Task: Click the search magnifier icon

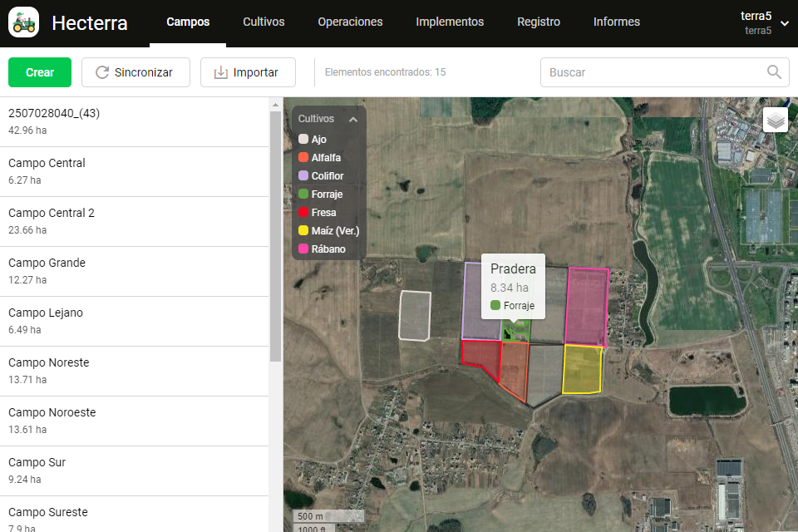Action: point(774,72)
